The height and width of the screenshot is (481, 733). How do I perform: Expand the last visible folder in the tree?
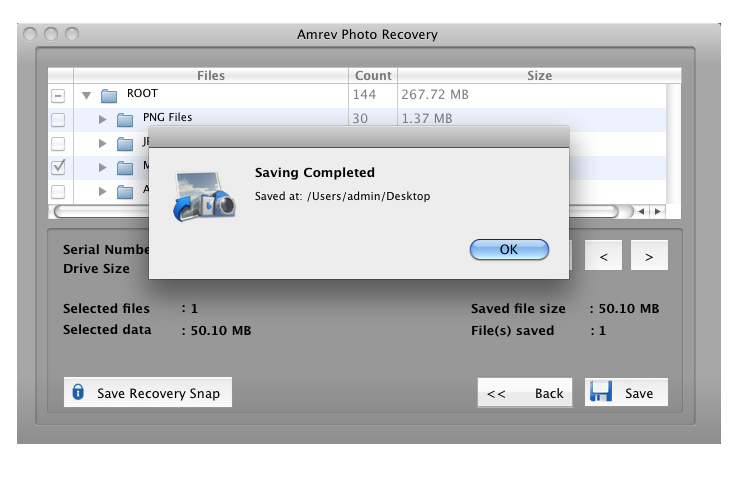click(102, 191)
